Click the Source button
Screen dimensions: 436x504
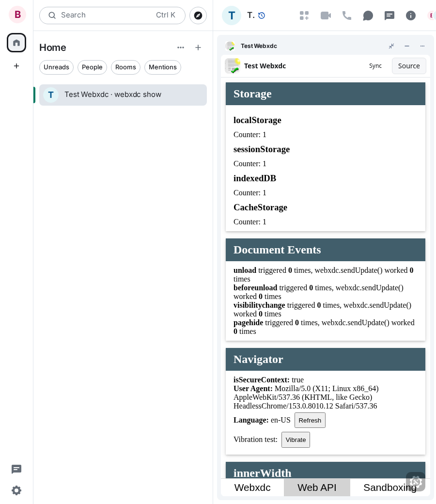coord(409,66)
